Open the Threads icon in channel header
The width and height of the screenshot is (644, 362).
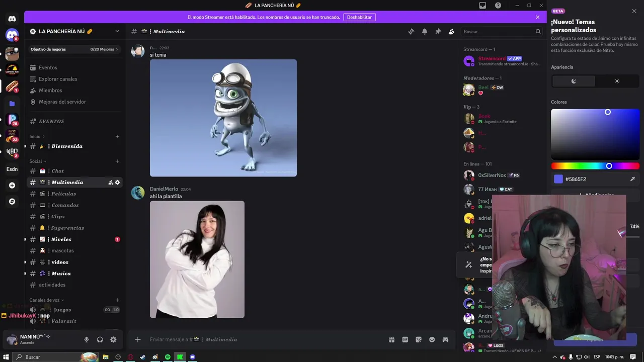[411, 31]
